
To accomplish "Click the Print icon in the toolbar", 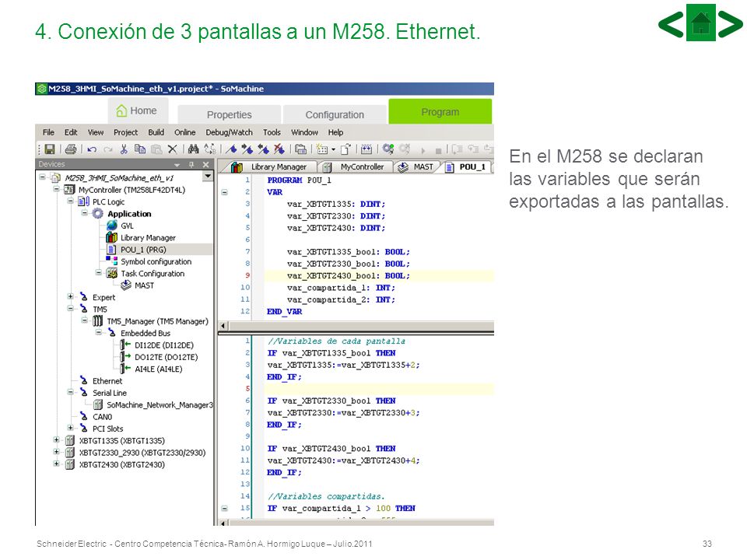I will 71,149.
